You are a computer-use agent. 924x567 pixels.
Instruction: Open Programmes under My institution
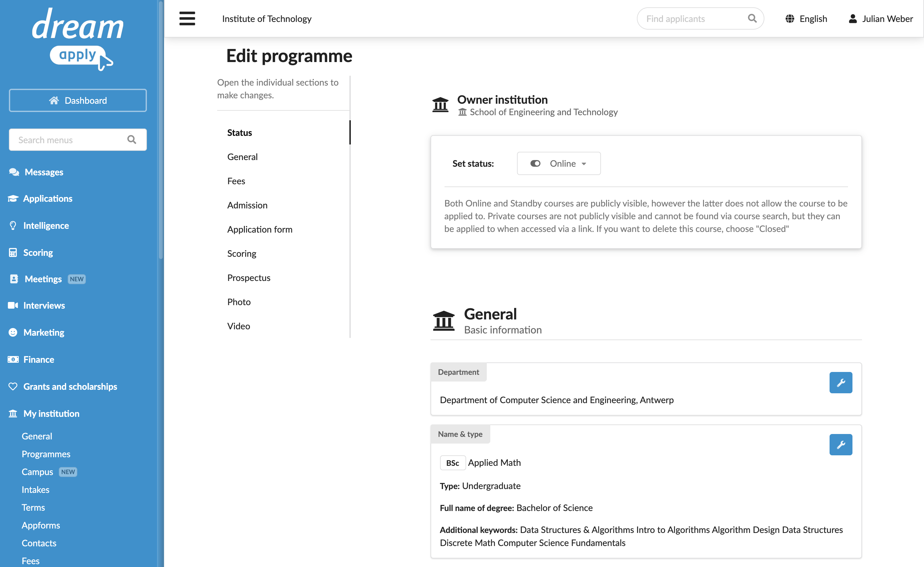point(46,454)
